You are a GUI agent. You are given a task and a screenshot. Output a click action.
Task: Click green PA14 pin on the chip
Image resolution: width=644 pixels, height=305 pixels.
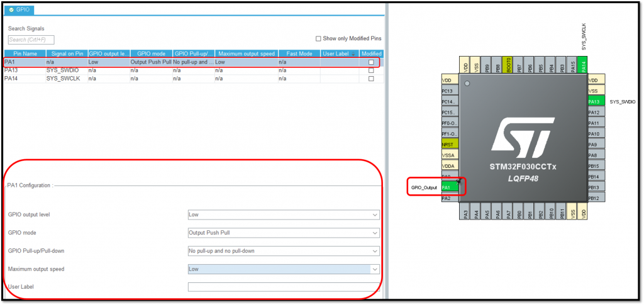pos(583,65)
